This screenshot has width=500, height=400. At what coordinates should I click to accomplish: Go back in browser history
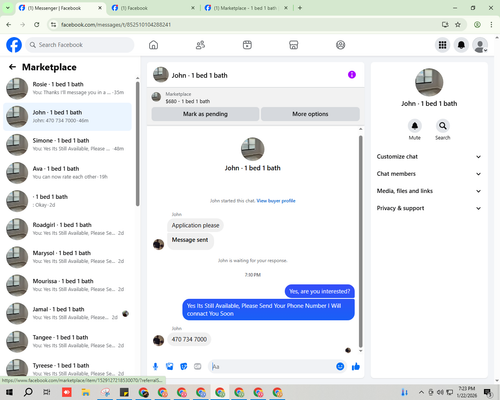click(9, 25)
